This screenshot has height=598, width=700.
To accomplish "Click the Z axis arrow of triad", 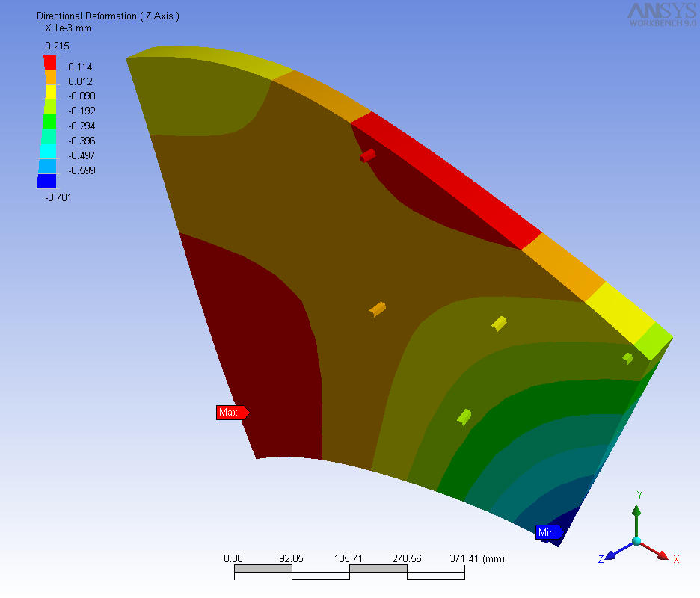I will (x=620, y=552).
